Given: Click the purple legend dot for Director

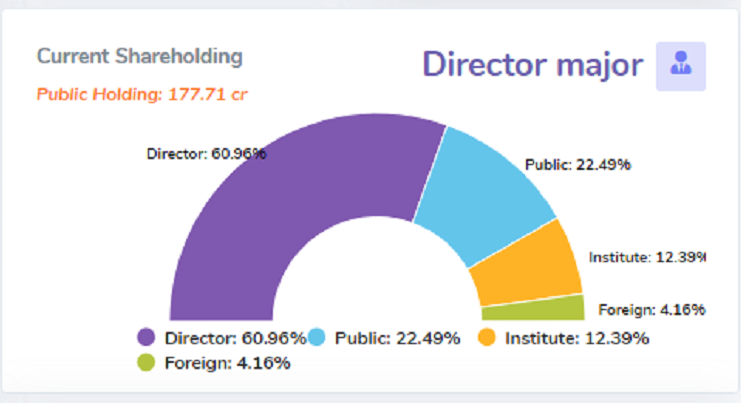Looking at the screenshot, I should point(146,338).
